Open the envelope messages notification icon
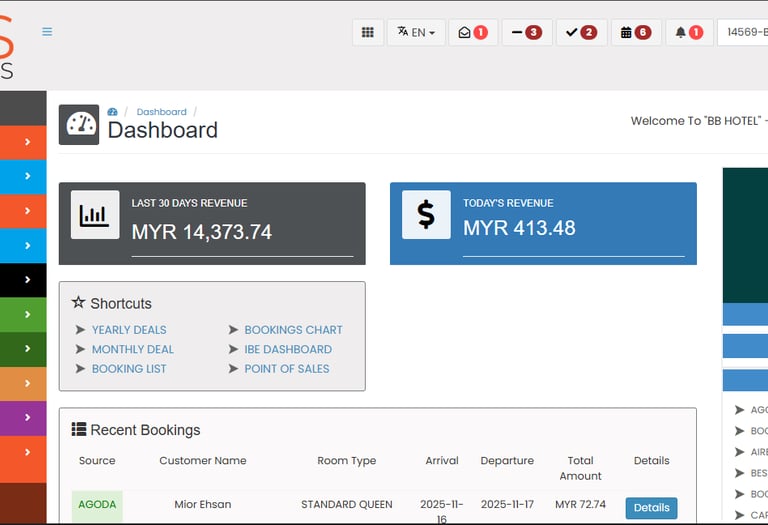Screen dimensions: 768x525 click(473, 32)
